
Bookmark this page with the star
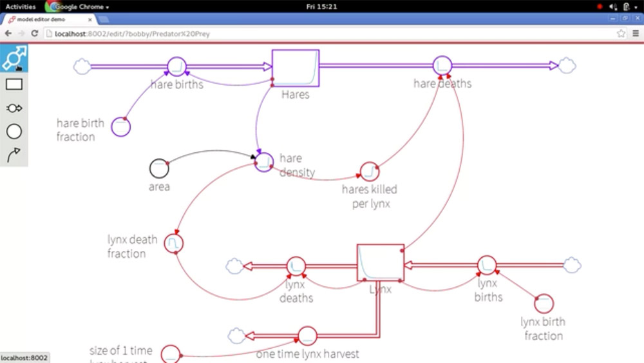621,34
